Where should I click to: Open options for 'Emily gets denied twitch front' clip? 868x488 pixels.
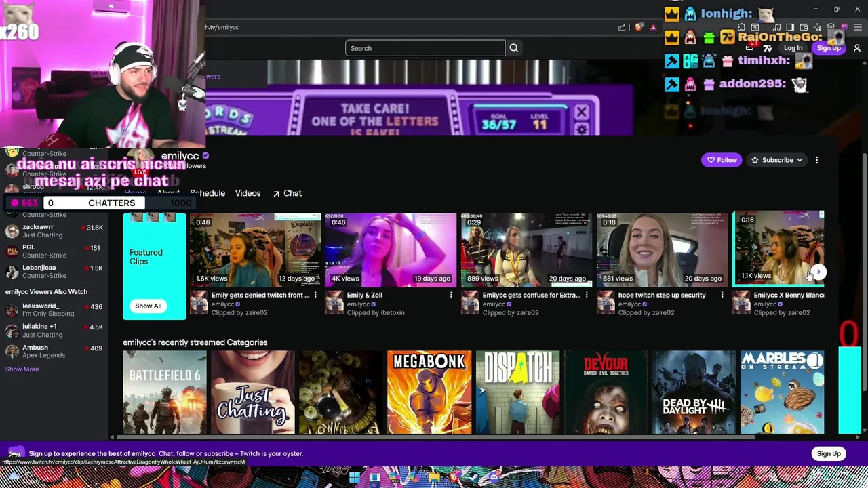point(315,295)
